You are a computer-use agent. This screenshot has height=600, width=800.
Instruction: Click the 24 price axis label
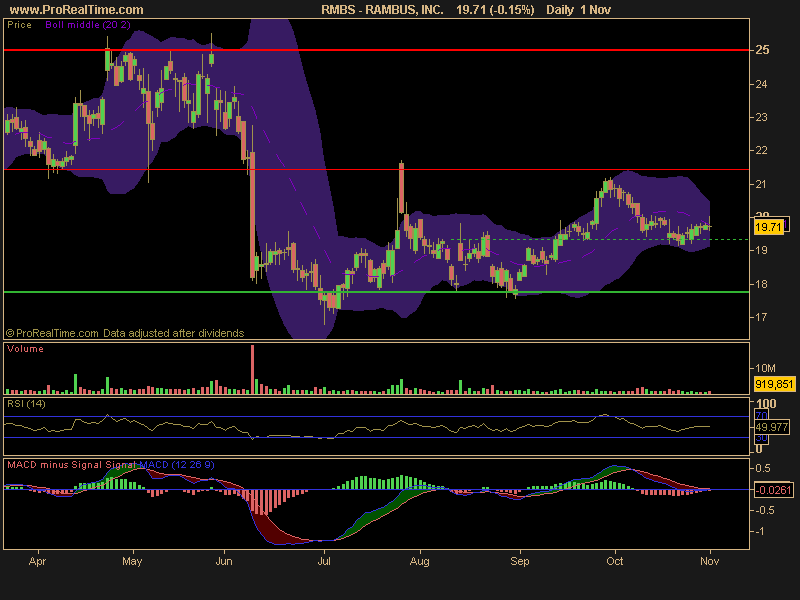(x=761, y=84)
